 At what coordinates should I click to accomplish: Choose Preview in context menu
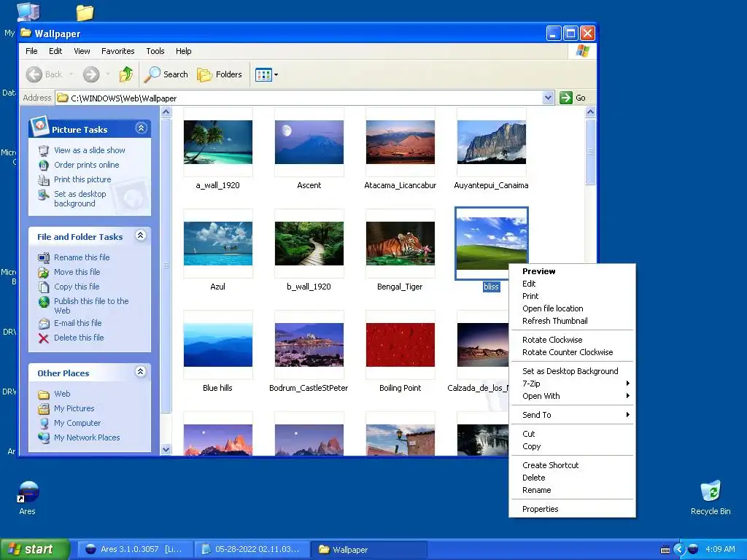[572, 271]
